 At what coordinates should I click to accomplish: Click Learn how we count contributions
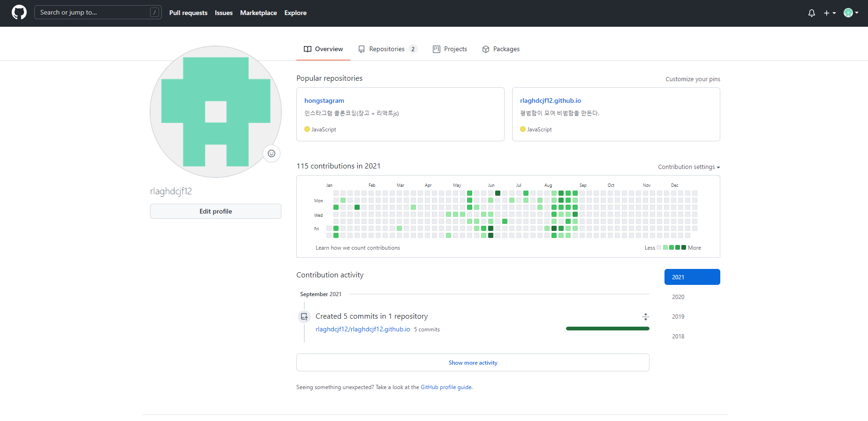tap(358, 248)
